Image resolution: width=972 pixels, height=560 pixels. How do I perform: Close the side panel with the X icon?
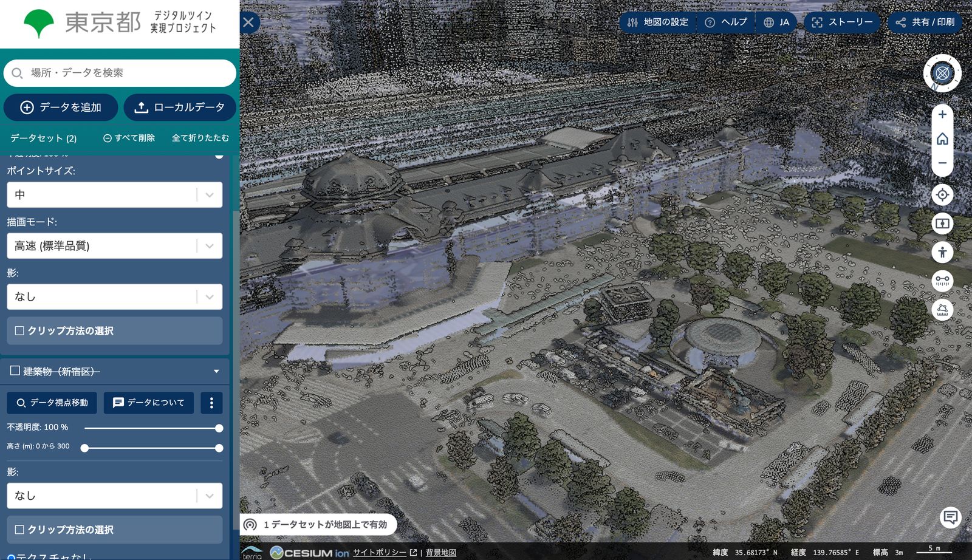(x=248, y=22)
